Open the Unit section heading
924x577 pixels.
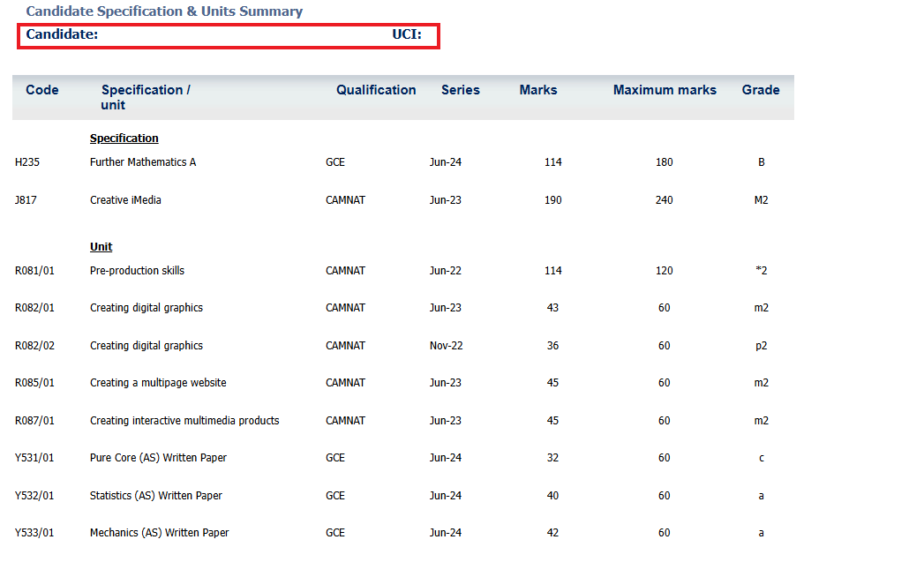101,246
